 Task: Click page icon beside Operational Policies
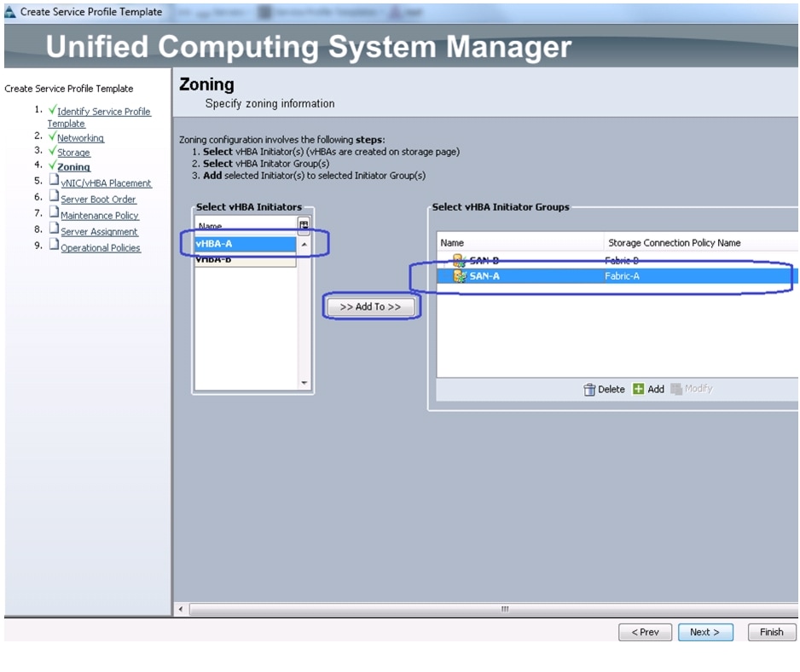point(54,245)
